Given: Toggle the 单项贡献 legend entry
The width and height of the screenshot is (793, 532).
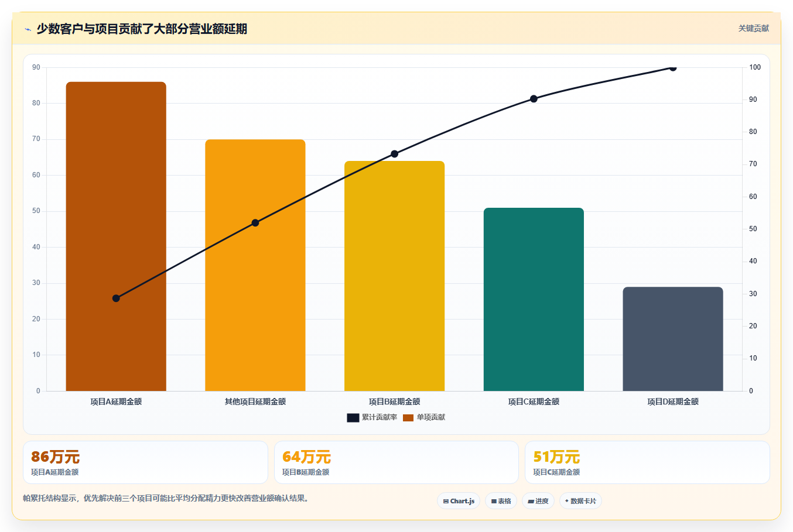Looking at the screenshot, I should (x=424, y=417).
